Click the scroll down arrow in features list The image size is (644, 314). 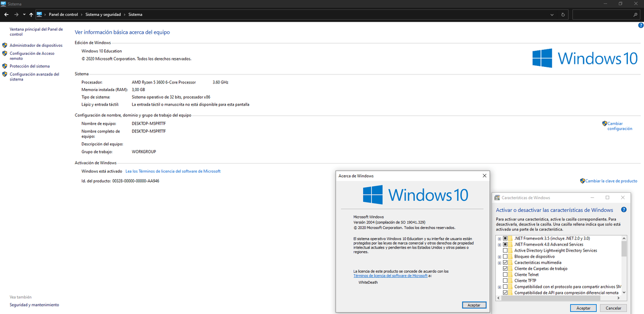[x=624, y=292]
